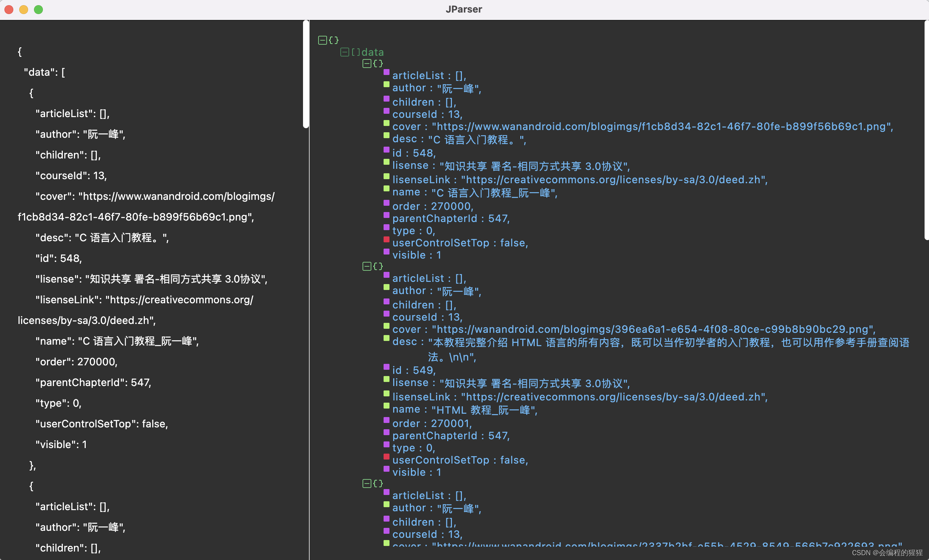Click raw JSON line "data": [
This screenshot has height=560, width=929.
(x=44, y=72)
